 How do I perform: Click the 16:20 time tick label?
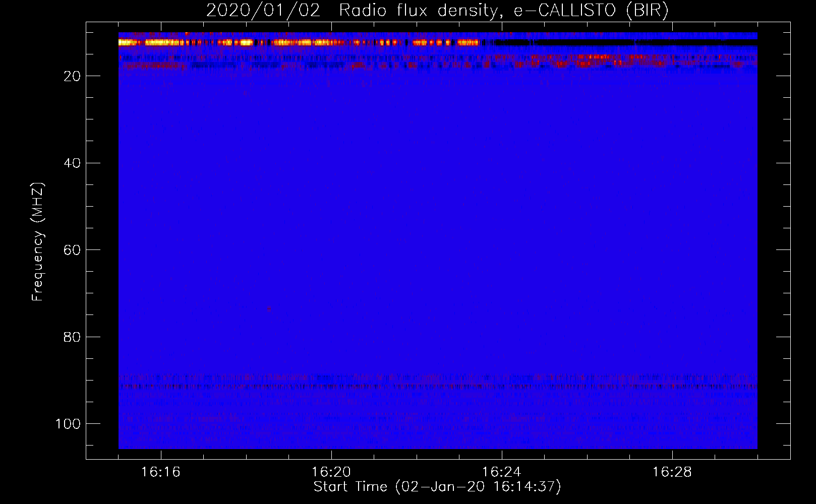[331, 472]
